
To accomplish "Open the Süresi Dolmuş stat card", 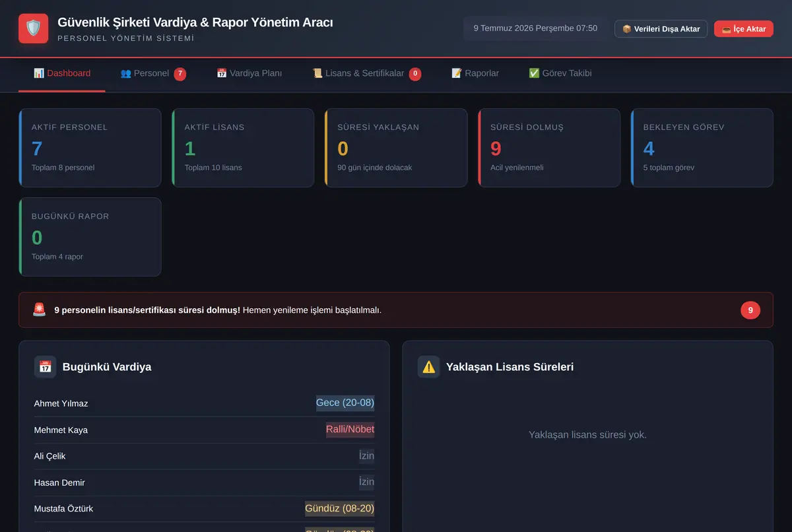I will (x=549, y=148).
